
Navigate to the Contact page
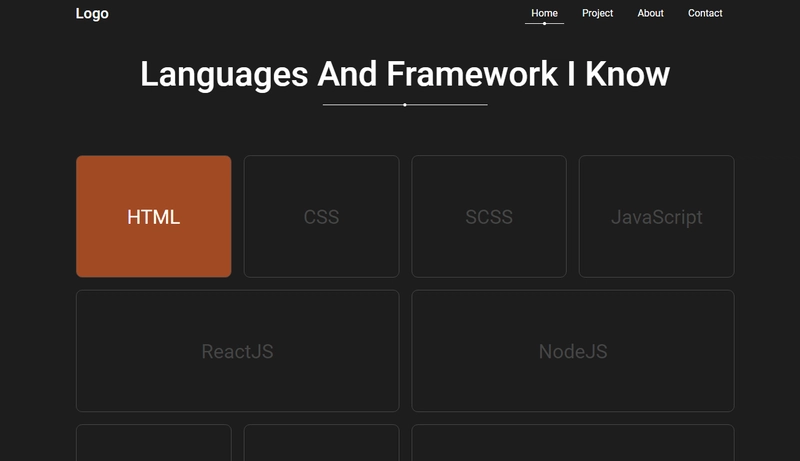705,13
